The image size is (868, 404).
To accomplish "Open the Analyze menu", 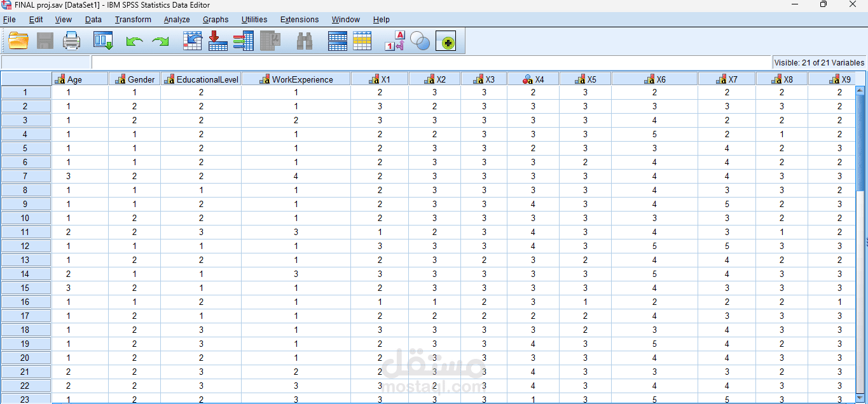I will [177, 20].
